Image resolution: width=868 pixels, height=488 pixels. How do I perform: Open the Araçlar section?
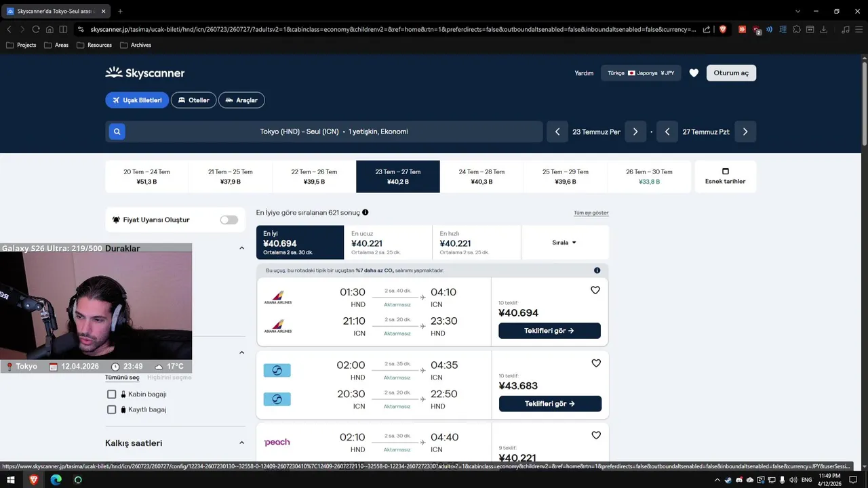241,100
